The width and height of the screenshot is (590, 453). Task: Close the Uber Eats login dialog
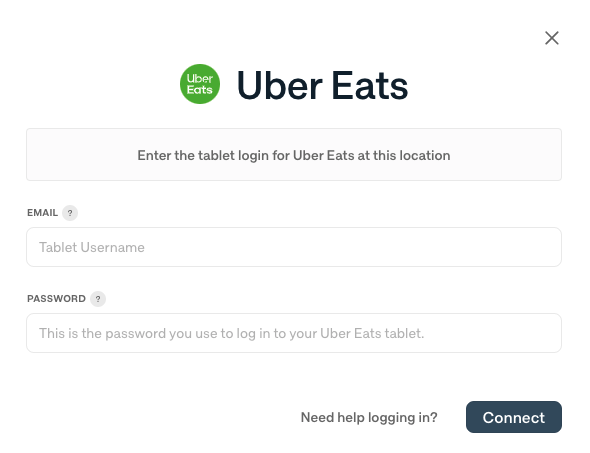click(552, 38)
